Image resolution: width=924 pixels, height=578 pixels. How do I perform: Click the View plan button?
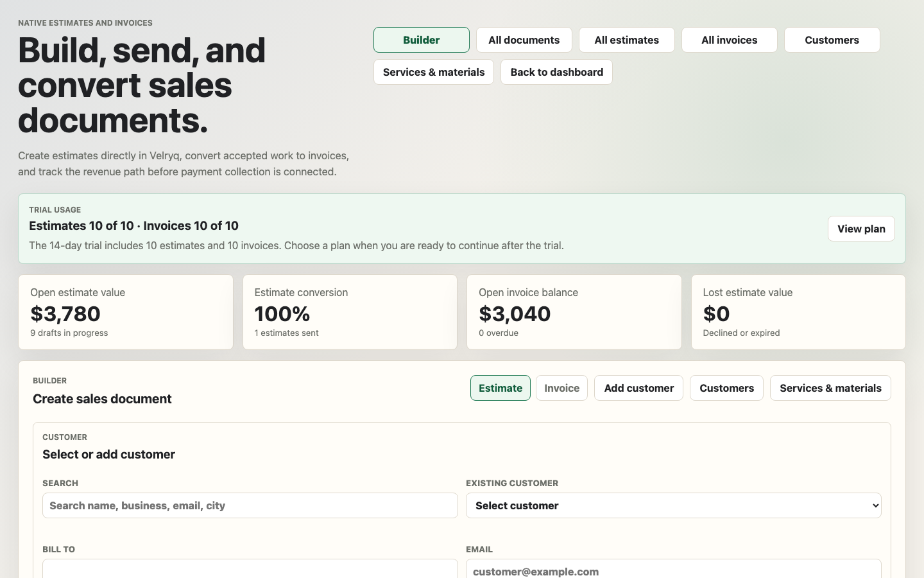tap(861, 229)
